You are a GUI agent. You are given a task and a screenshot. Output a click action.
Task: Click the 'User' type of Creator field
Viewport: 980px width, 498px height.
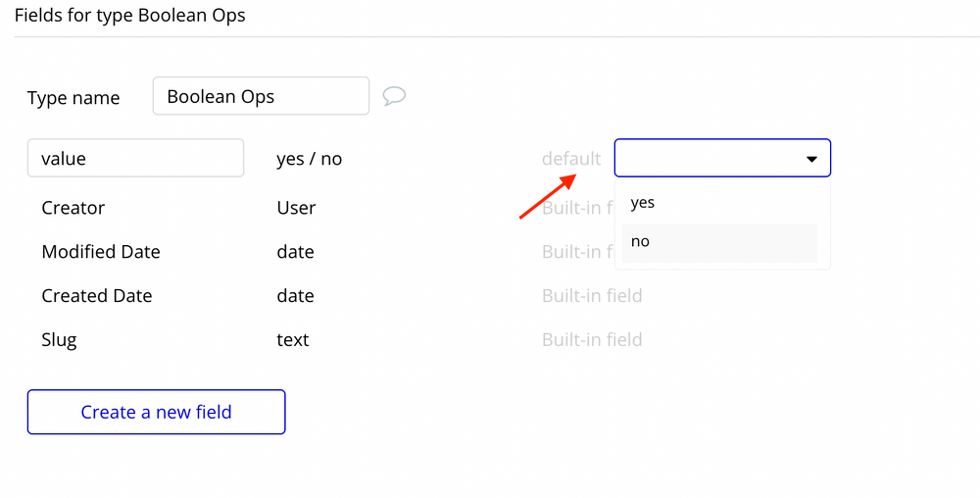click(x=296, y=208)
